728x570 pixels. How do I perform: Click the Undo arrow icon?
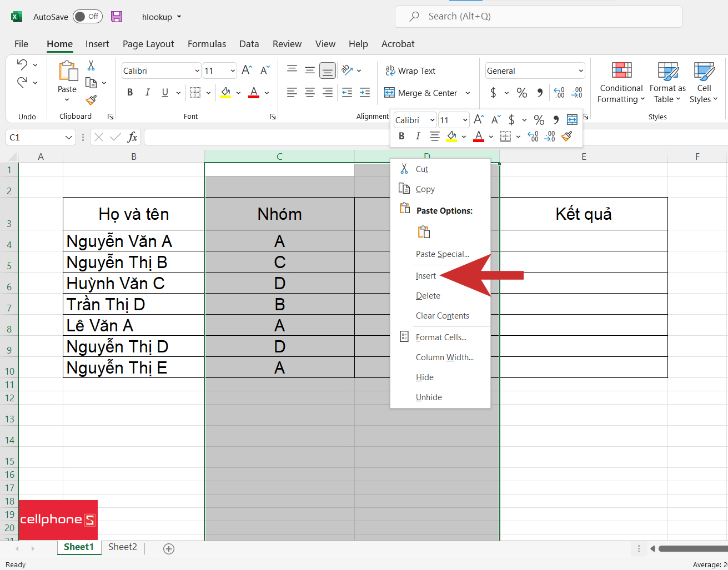pos(22,64)
